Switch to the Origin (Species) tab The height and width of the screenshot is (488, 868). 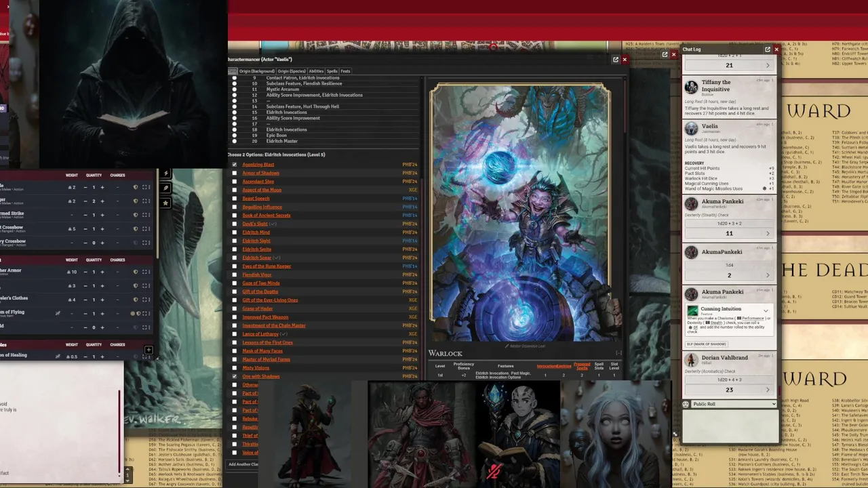click(291, 71)
